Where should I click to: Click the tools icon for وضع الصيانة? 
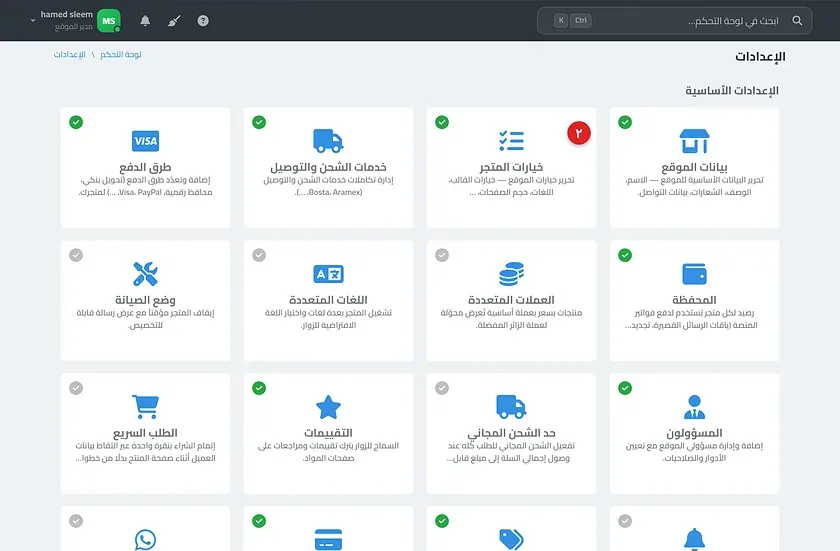click(145, 274)
